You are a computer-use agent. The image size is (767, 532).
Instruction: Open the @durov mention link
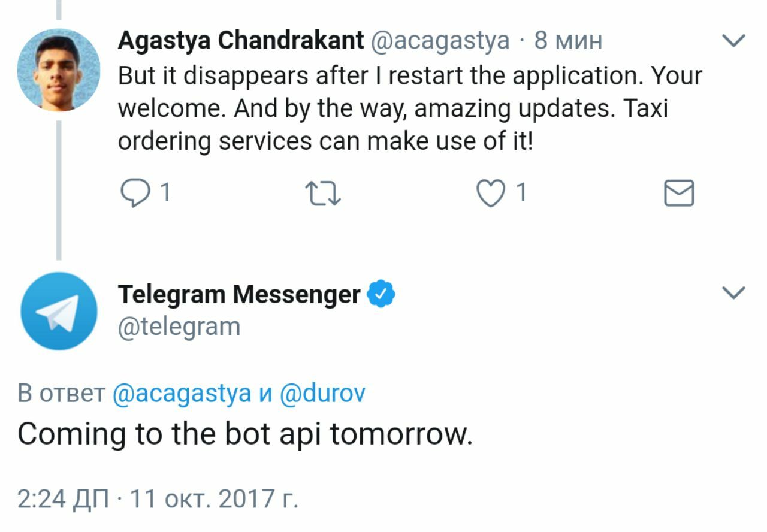coord(322,394)
